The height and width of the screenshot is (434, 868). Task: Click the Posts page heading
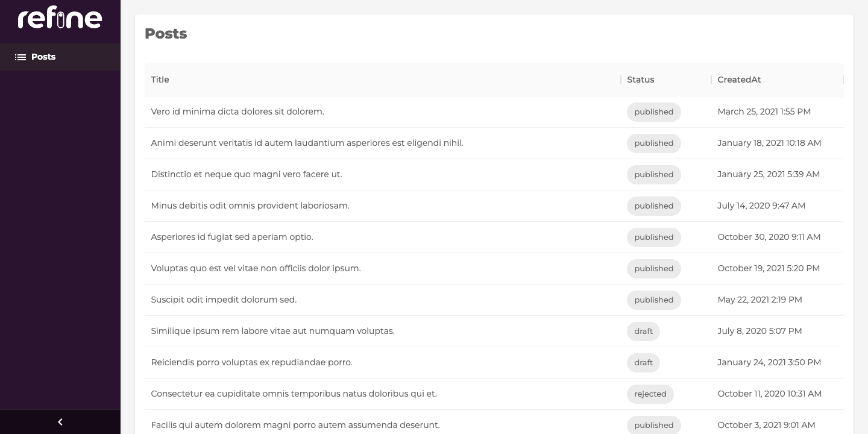tap(166, 34)
